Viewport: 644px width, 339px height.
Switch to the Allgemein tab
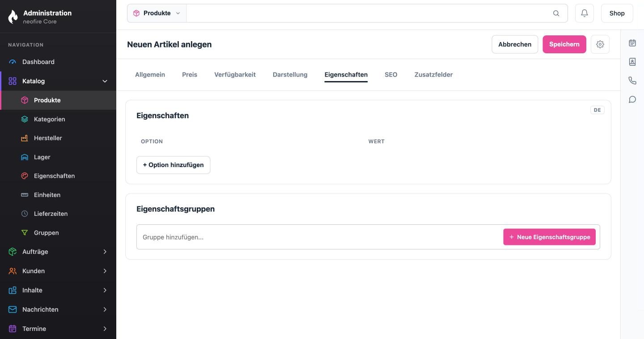click(x=150, y=75)
